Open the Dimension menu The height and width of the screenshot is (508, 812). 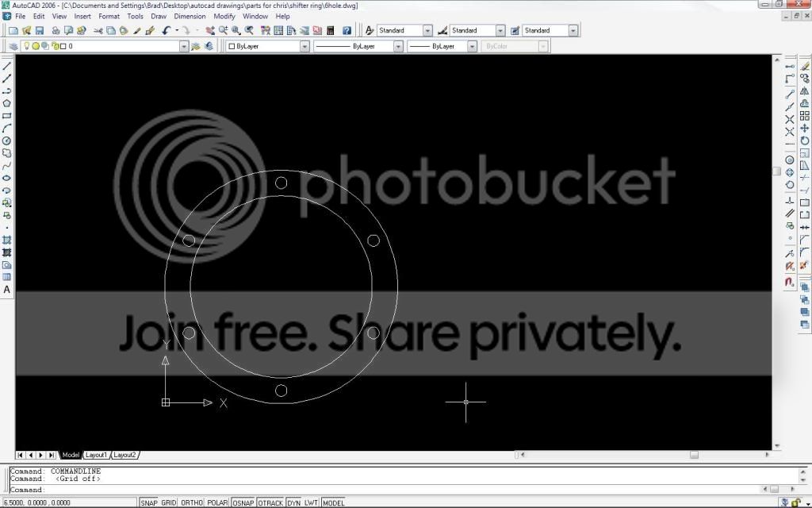(x=190, y=16)
